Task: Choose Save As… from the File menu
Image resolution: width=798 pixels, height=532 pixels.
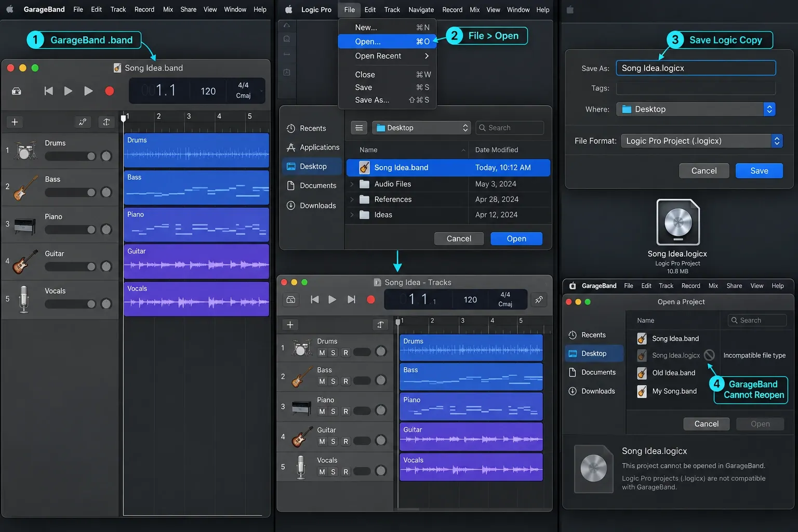Action: (387, 100)
